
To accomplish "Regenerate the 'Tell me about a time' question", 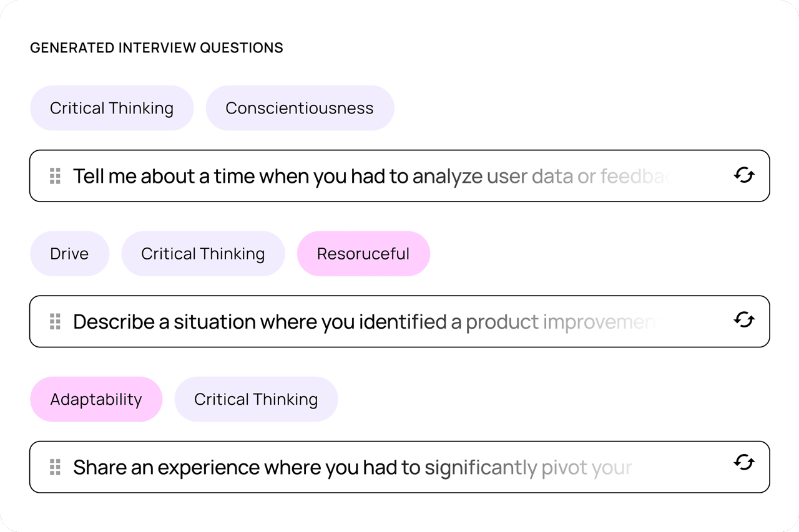I will tap(743, 176).
